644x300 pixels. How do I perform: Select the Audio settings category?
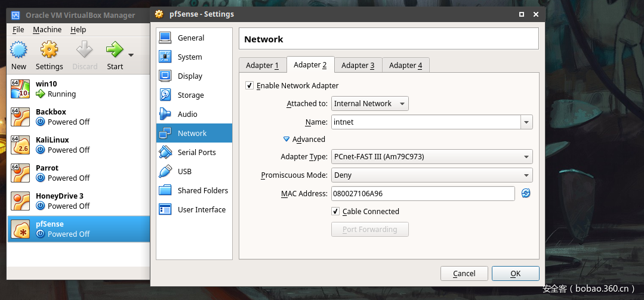coord(187,114)
